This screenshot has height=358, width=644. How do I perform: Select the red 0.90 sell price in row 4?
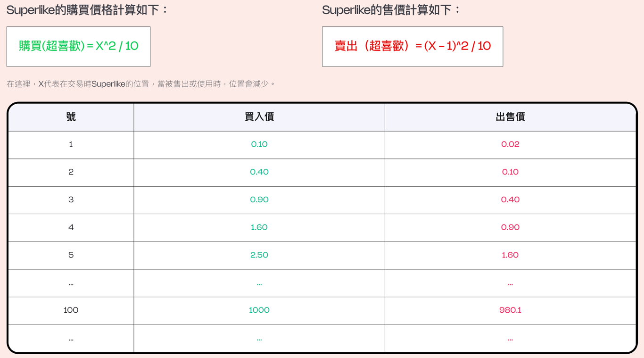510,227
